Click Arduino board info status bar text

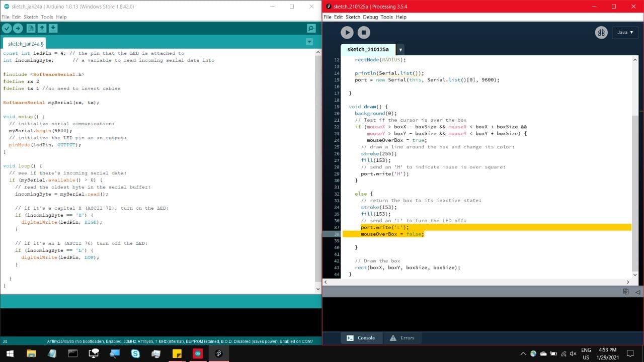click(x=180, y=341)
